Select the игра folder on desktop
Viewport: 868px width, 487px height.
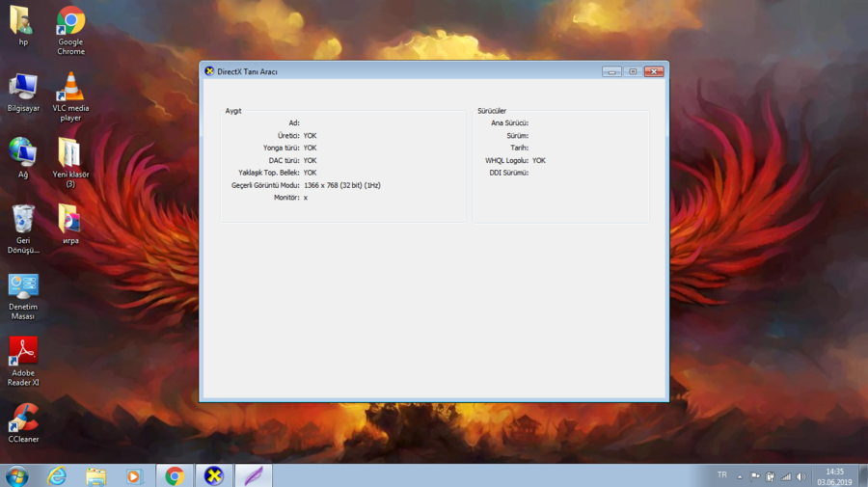70,224
